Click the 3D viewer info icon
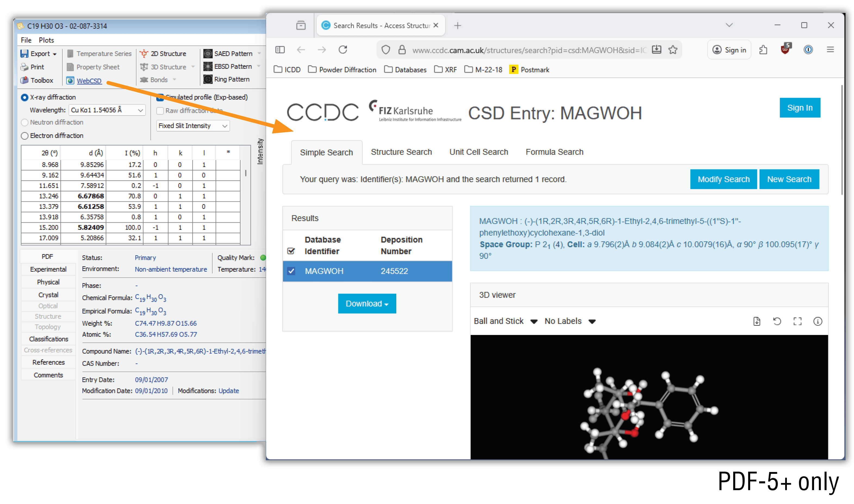The height and width of the screenshot is (504, 854). click(x=818, y=321)
